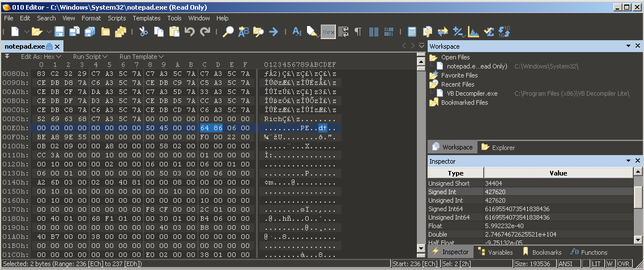Click the W indicator in status bar
Screen dimensions: 644x270
coord(610,263)
